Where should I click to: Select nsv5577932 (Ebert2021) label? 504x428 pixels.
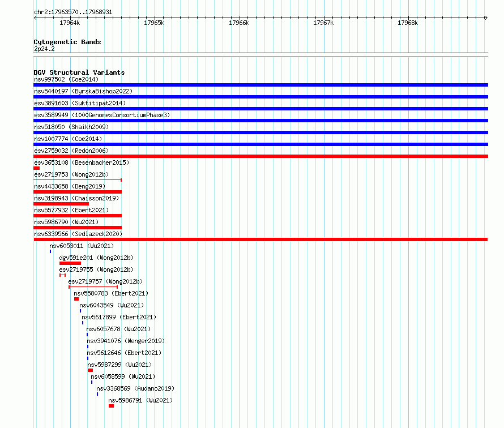coord(71,210)
